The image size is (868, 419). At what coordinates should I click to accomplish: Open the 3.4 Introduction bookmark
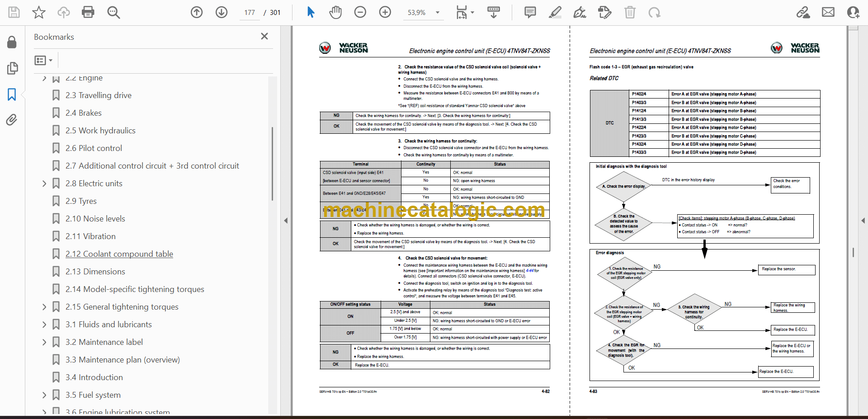click(94, 377)
